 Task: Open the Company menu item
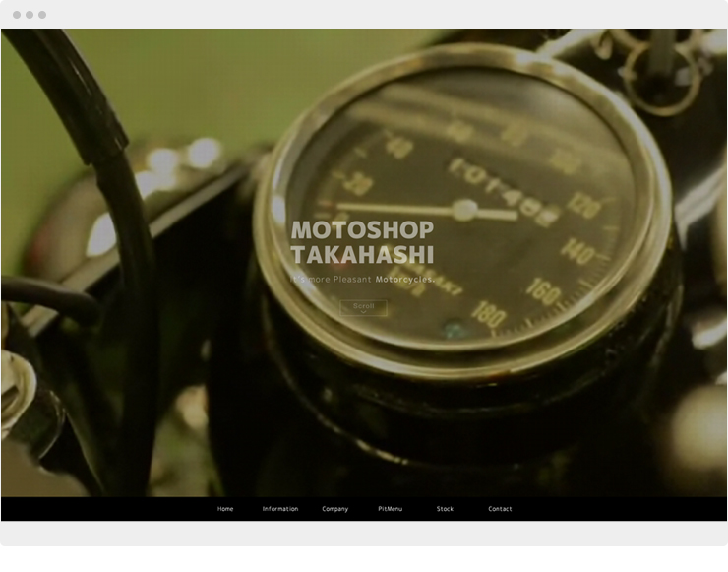tap(335, 509)
